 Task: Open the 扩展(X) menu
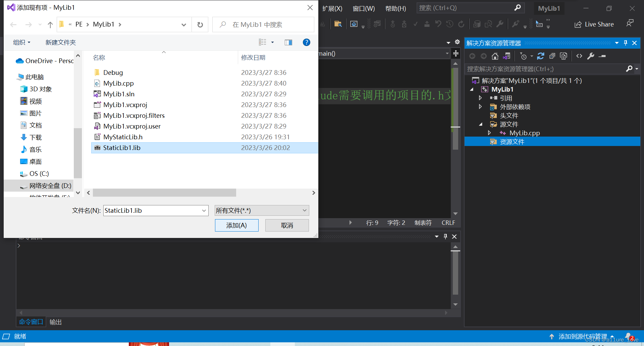pos(332,8)
